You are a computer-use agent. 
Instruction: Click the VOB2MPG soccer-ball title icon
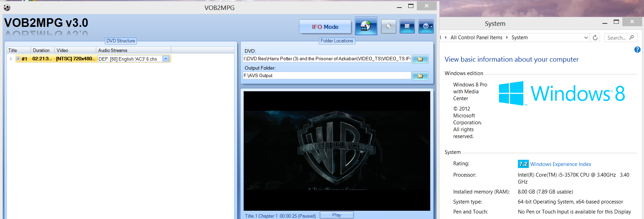[x=7, y=8]
